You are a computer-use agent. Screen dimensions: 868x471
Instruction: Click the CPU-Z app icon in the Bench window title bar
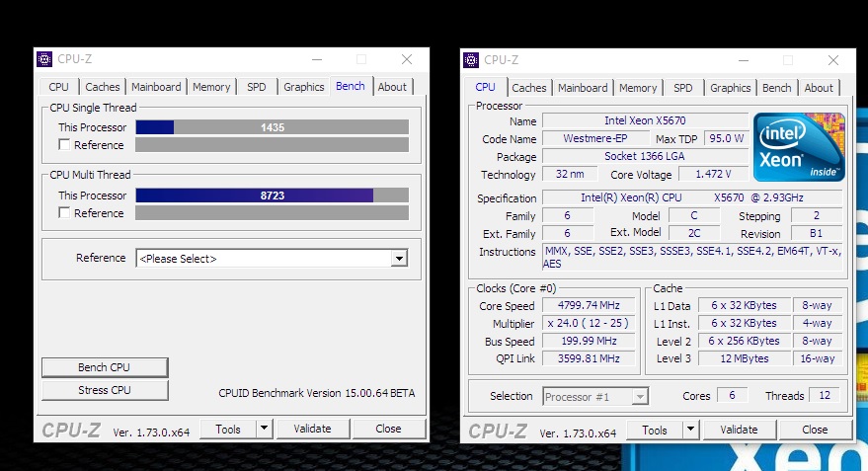coord(44,58)
